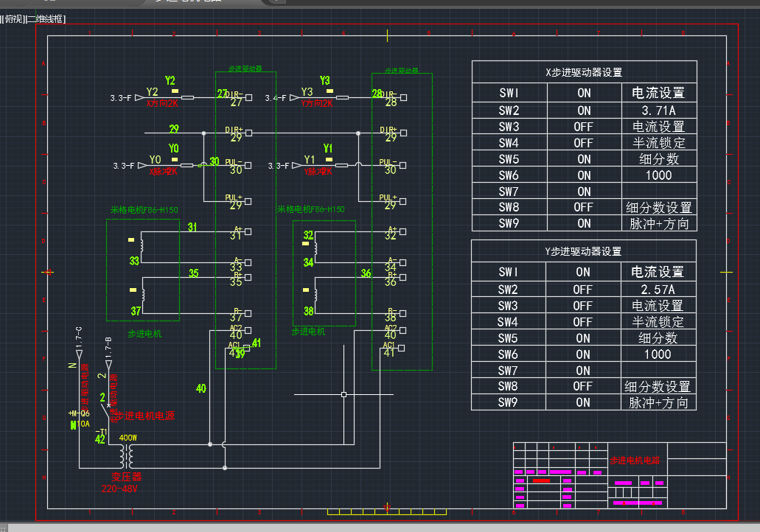Click the crosshair cursor pickbox
Viewport: 760px width, 532px height.
coord(344,394)
